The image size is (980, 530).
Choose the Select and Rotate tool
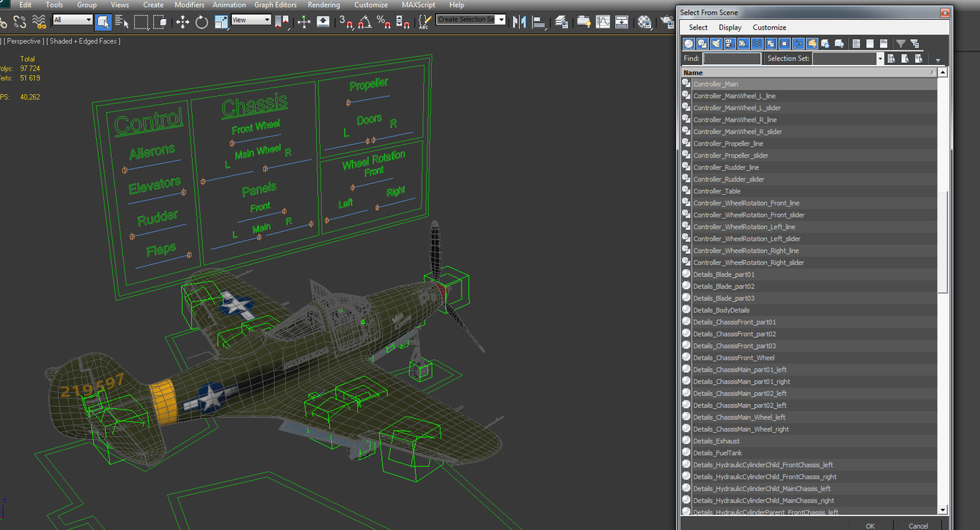(201, 21)
